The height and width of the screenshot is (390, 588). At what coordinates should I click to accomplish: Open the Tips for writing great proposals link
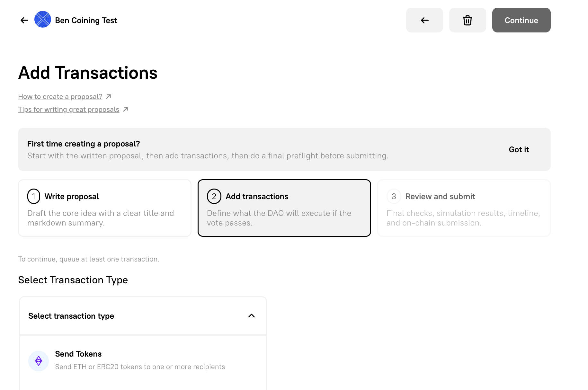pyautogui.click(x=68, y=109)
